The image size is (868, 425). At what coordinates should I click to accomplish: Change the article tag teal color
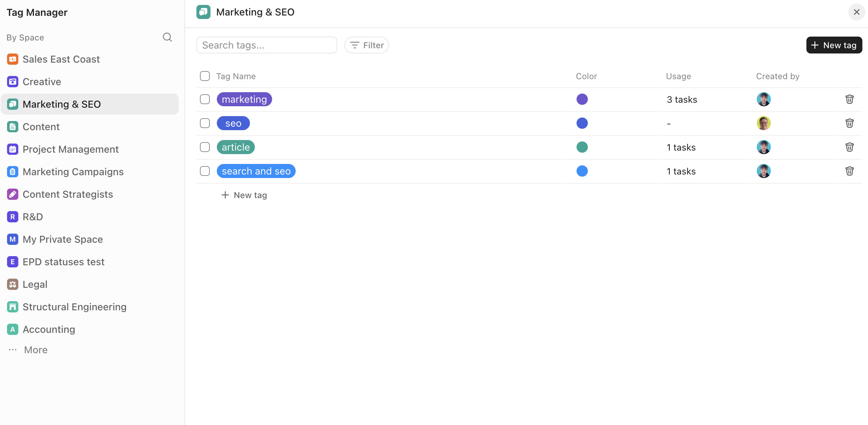tap(582, 147)
